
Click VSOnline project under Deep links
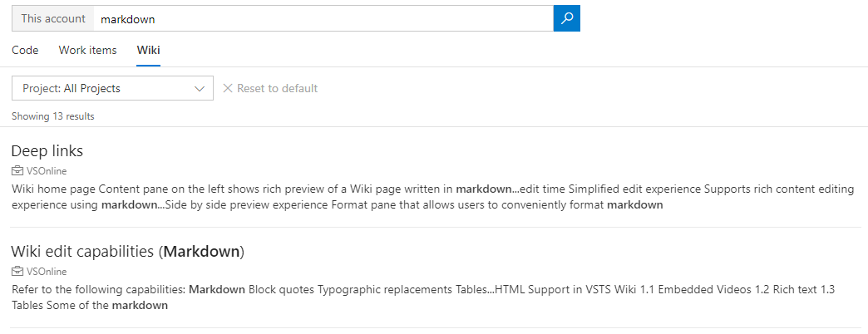[x=47, y=171]
